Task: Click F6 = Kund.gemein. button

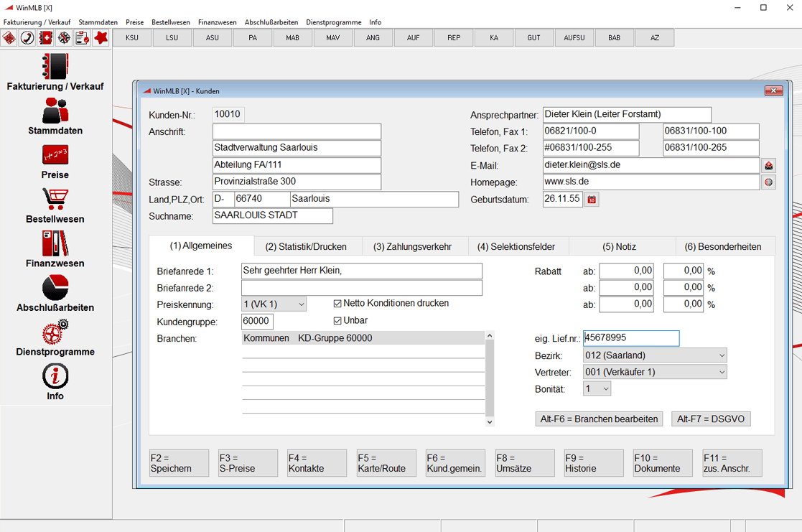Action: (x=456, y=463)
